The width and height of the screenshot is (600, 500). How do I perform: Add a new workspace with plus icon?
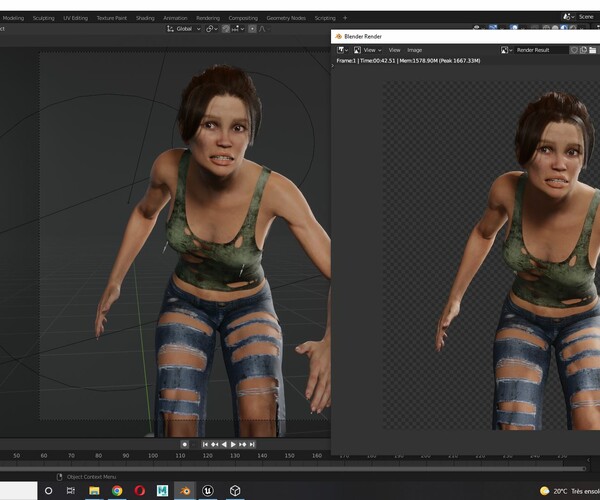coord(345,18)
